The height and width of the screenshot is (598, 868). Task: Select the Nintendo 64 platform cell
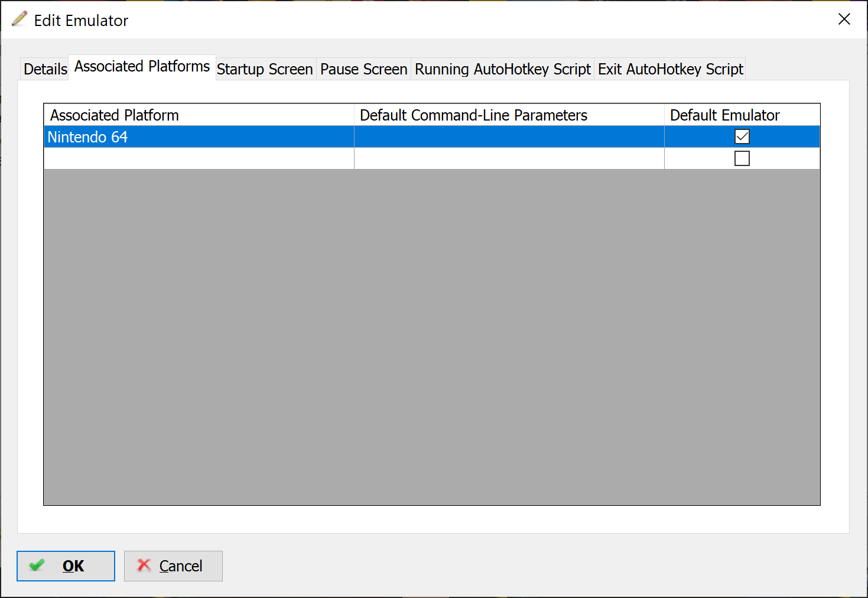(199, 136)
